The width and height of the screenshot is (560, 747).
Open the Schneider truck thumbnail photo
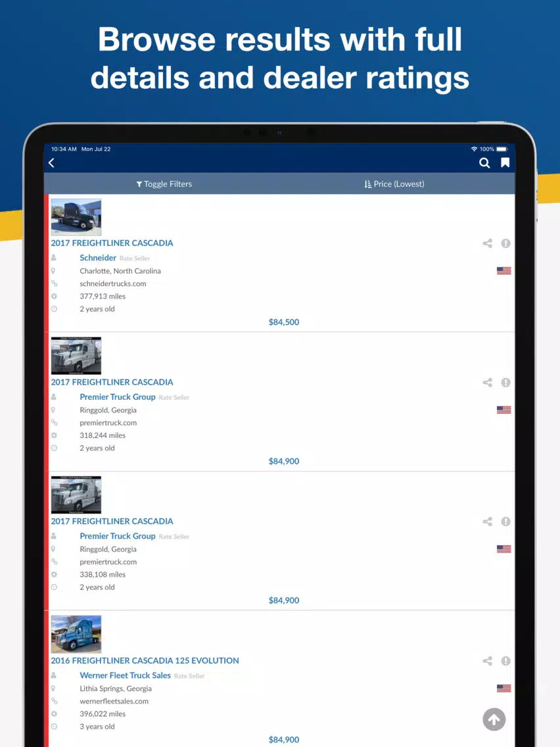pyautogui.click(x=76, y=217)
